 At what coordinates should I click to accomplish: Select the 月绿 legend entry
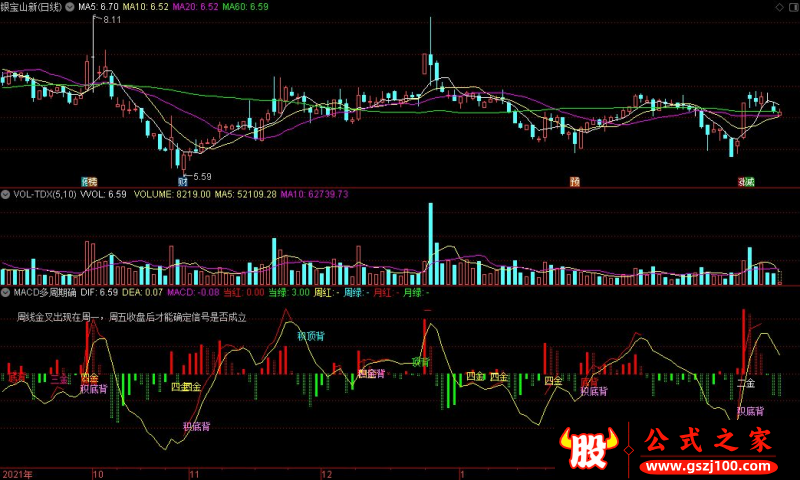(x=416, y=293)
